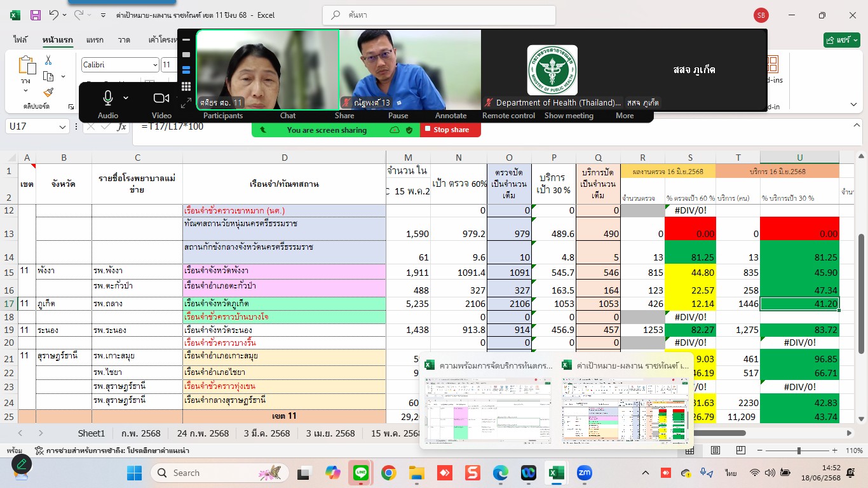This screenshot has height=488, width=868.
Task: Open the 3 เม.ย. 2568 sheet tab
Action: tap(330, 433)
